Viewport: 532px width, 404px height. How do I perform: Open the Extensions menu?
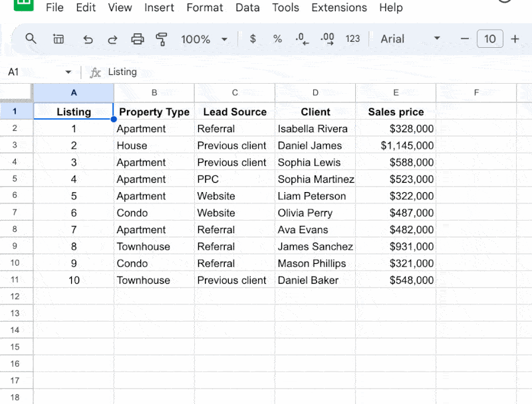tap(339, 7)
